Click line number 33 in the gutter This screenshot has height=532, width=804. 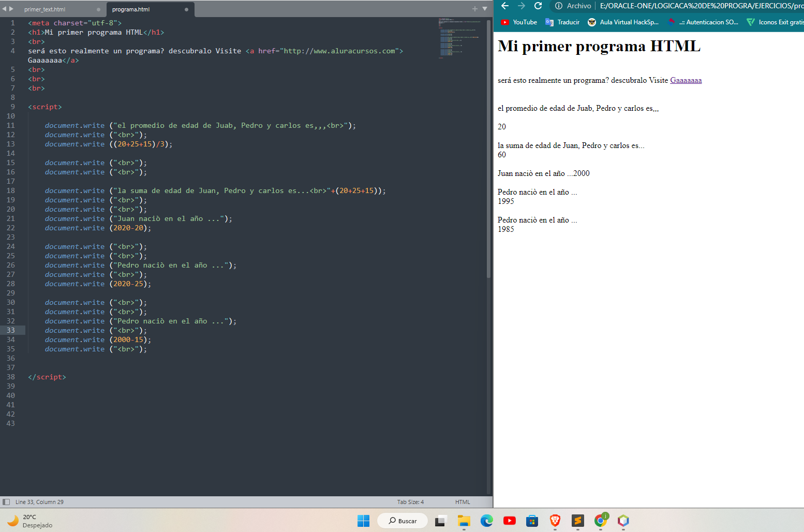[11, 330]
